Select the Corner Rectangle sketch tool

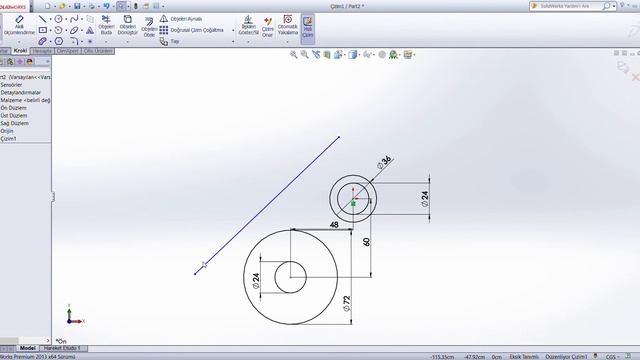42,30
